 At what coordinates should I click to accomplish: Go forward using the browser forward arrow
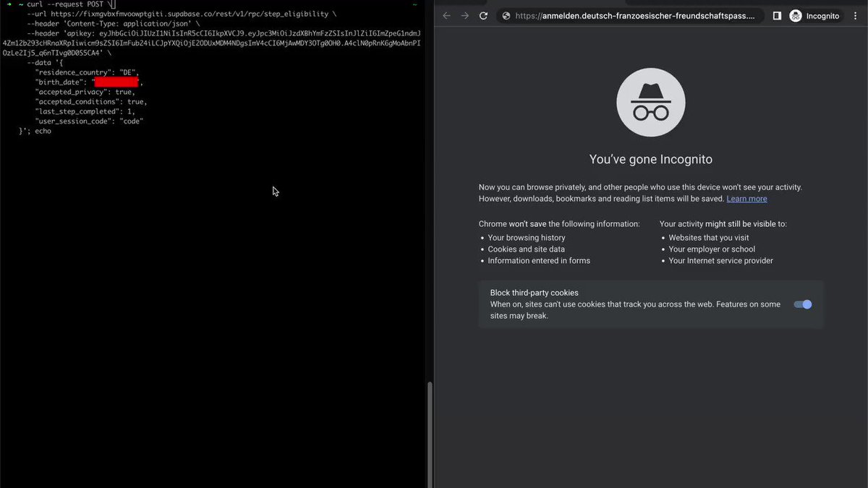coord(465,15)
